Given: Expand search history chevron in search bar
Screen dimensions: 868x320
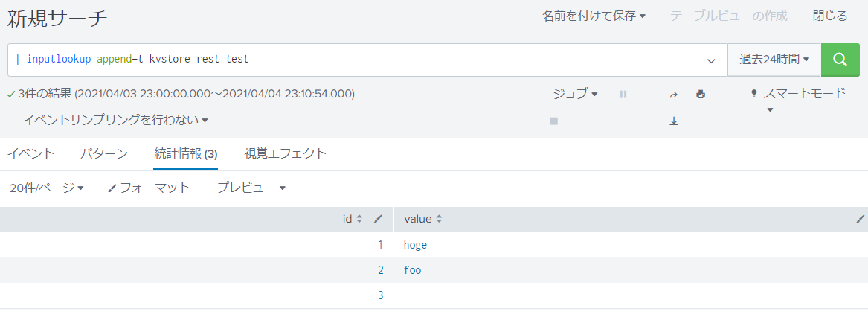Looking at the screenshot, I should 711,60.
